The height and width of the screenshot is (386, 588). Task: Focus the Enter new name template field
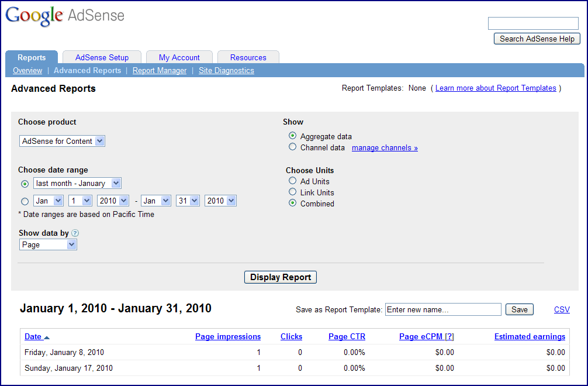click(x=443, y=309)
